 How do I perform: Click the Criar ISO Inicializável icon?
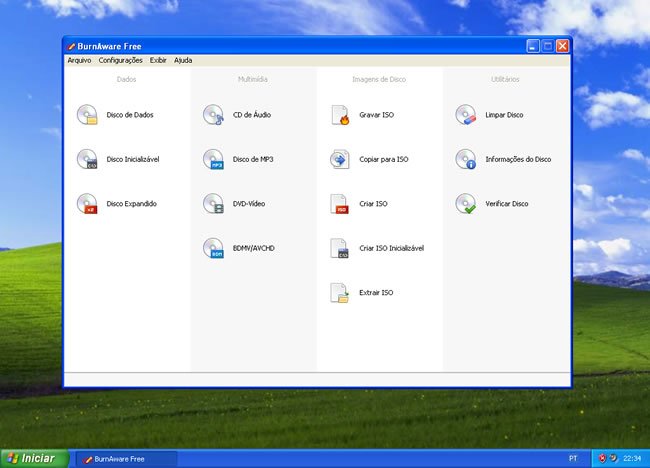340,248
